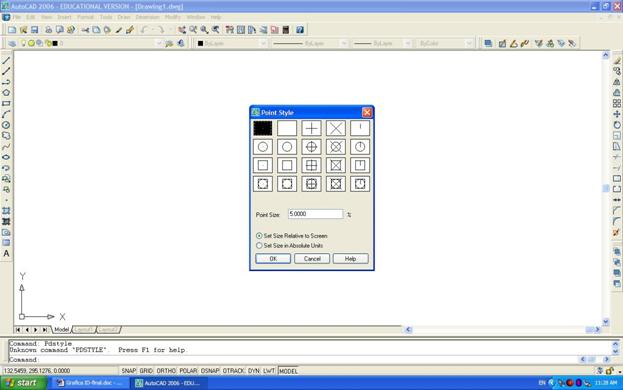This screenshot has height=390, width=623.
Task: Select the Line tool in Draw toolbar
Action: [6, 60]
